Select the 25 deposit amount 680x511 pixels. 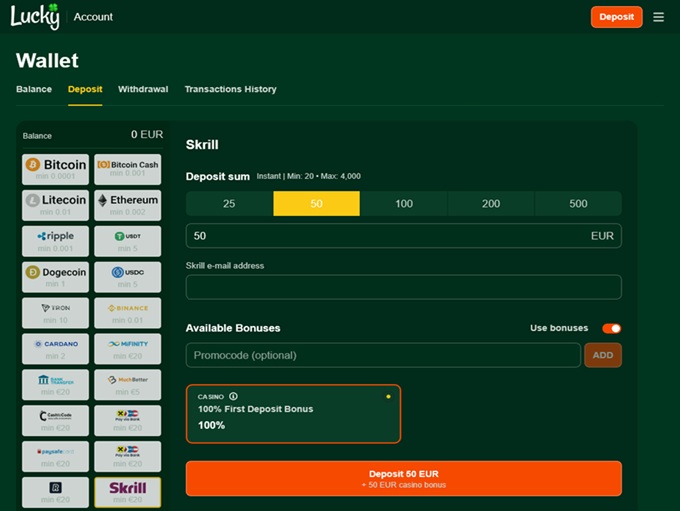click(229, 204)
